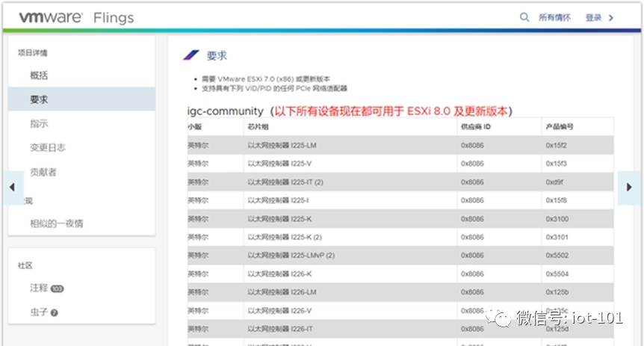
Task: Click product ID 0x3100
Action: coord(557,219)
